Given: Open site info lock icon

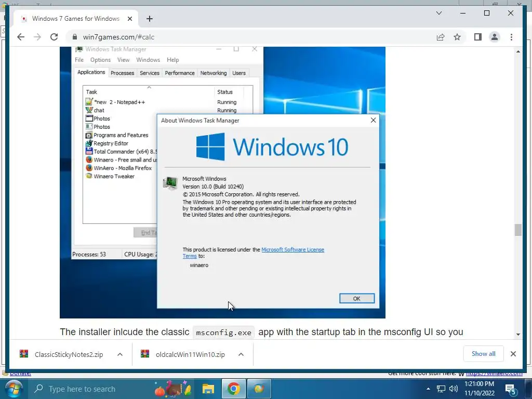Looking at the screenshot, I should [75, 37].
